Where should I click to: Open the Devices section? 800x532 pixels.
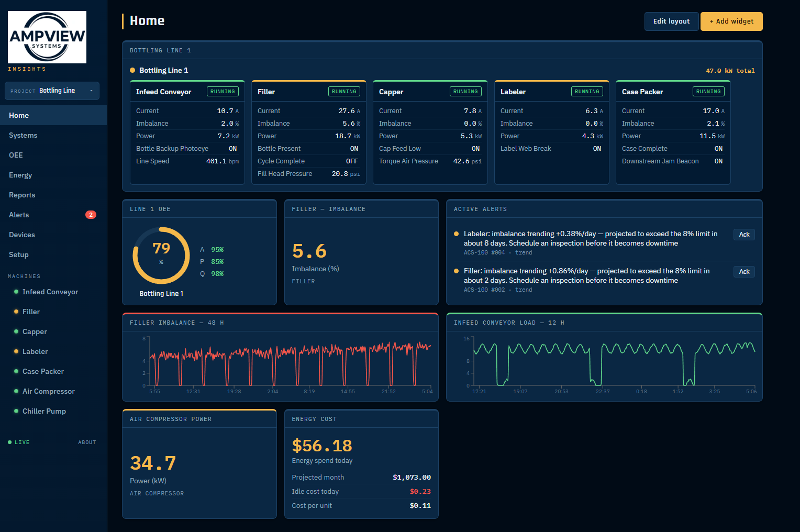click(53, 235)
